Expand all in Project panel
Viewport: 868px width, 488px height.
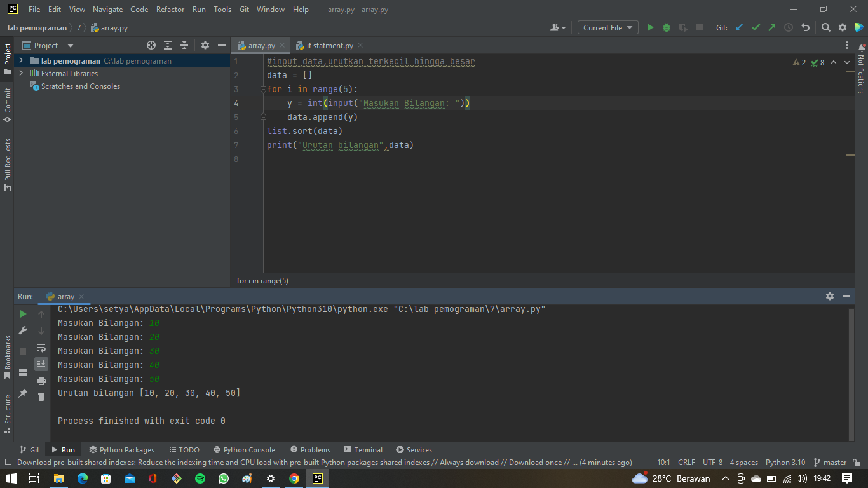click(x=168, y=45)
